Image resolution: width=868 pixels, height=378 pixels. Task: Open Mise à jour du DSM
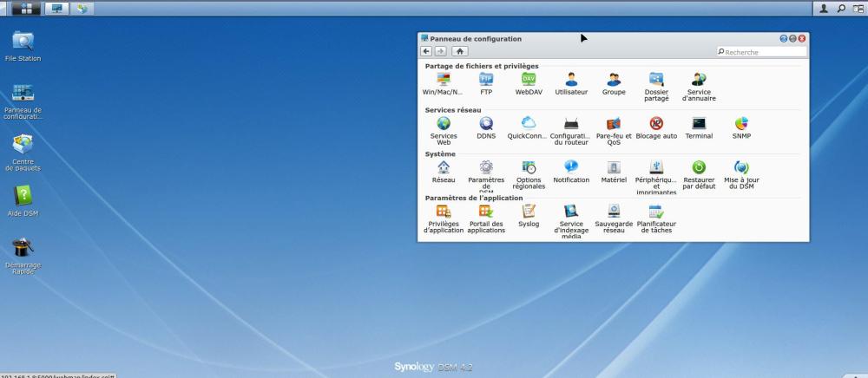pos(742,175)
